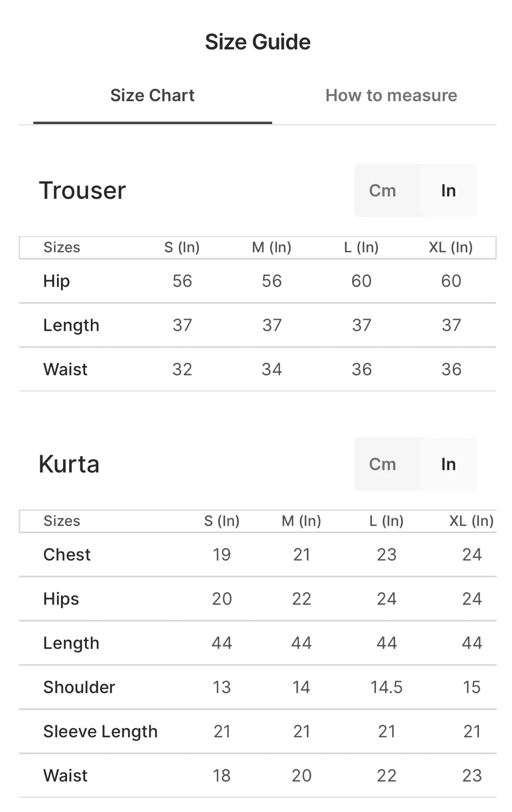The image size is (512, 812).
Task: Click the Trouser section title
Action: coord(83,191)
